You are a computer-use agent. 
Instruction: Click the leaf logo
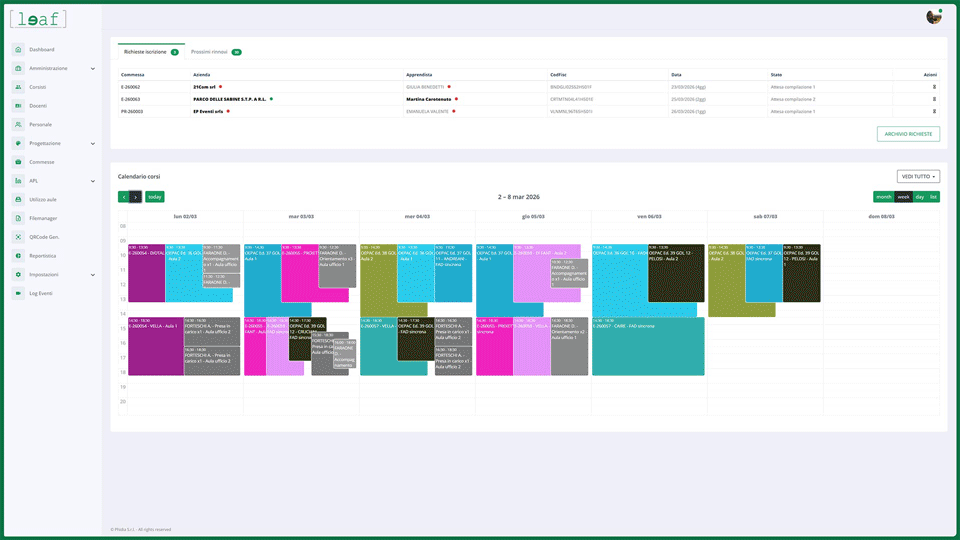(x=38, y=19)
